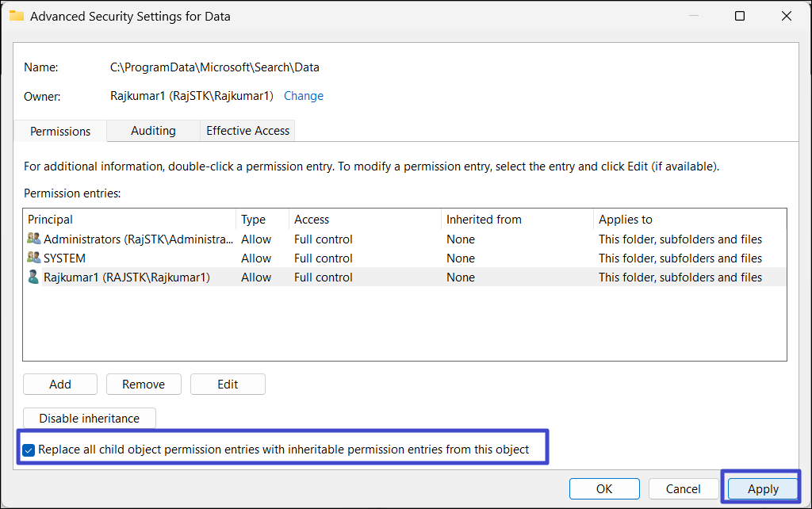This screenshot has width=812, height=509.
Task: Click the Disable inheritance button
Action: click(90, 419)
